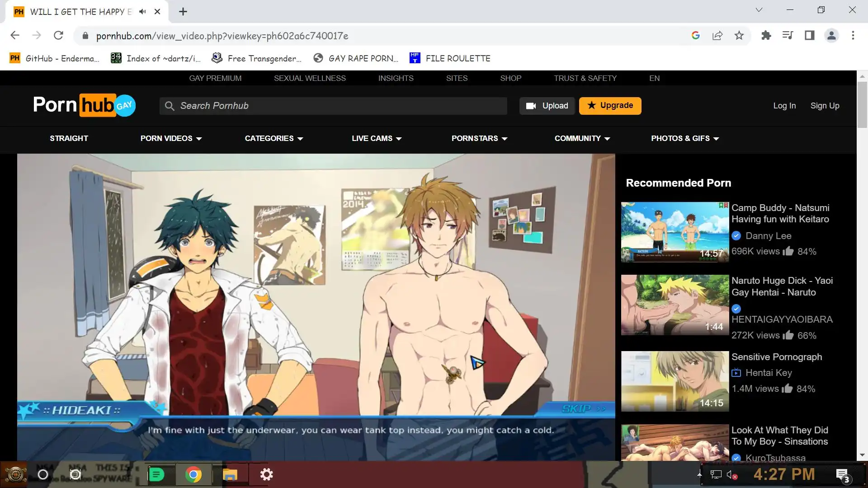Select the Insights menu item
868x488 pixels.
point(396,78)
